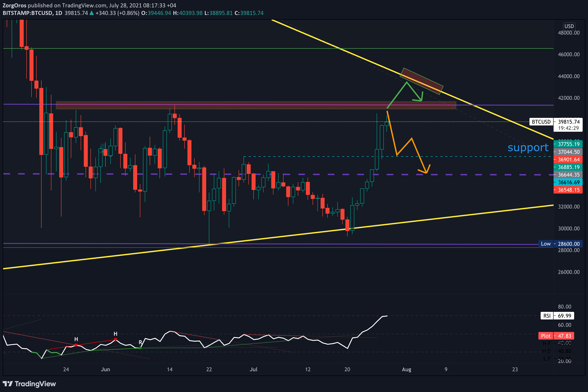
Task: Click the Close value C:39815.74
Action: [249, 13]
